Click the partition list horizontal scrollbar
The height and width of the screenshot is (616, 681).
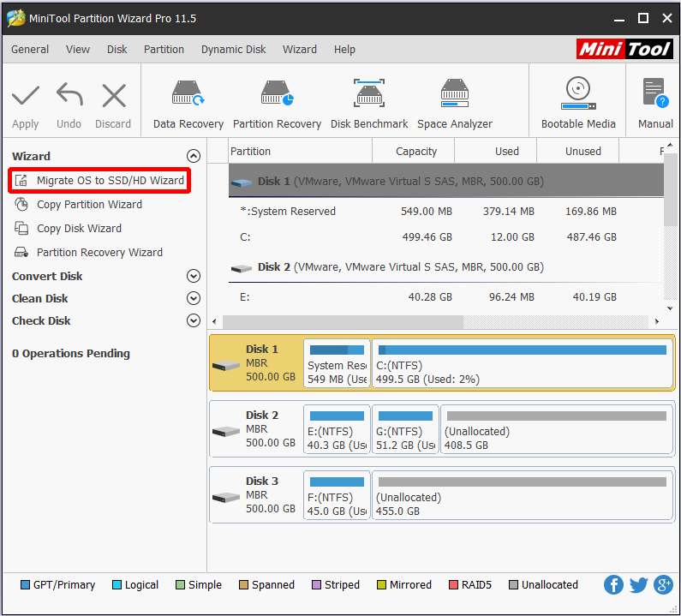click(343, 322)
